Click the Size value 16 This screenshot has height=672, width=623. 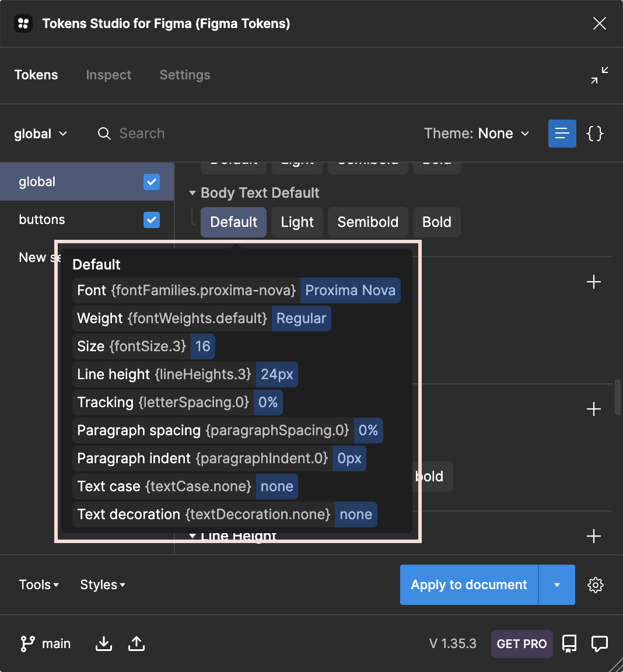202,346
